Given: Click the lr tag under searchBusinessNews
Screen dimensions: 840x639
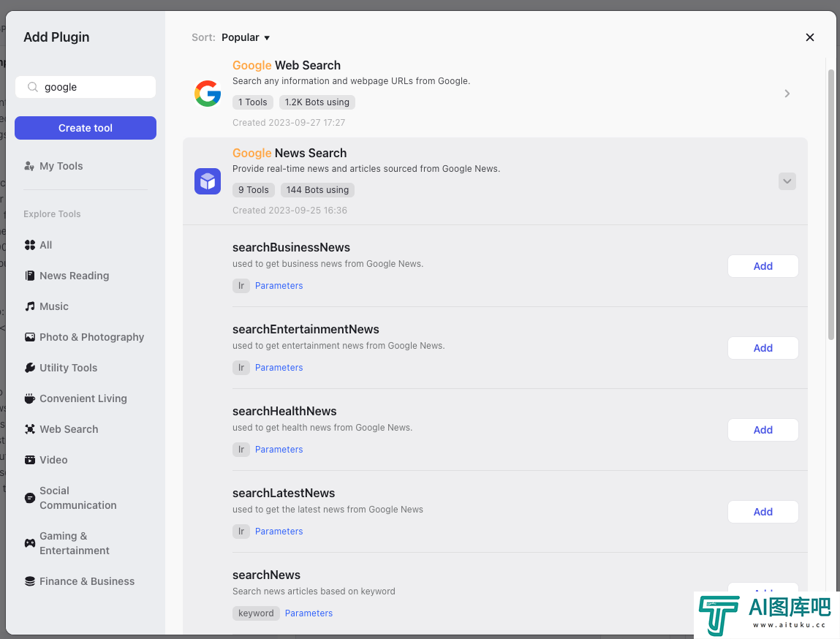Looking at the screenshot, I should pyautogui.click(x=241, y=285).
